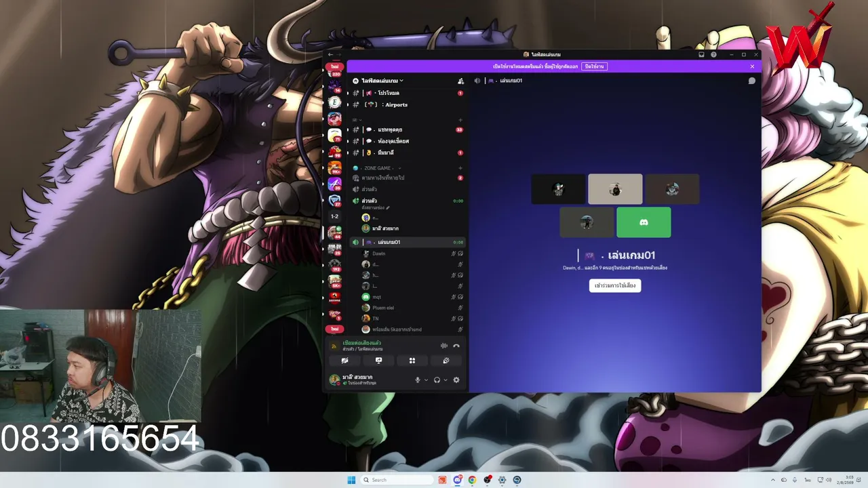Open the Windows Start menu

point(351,480)
